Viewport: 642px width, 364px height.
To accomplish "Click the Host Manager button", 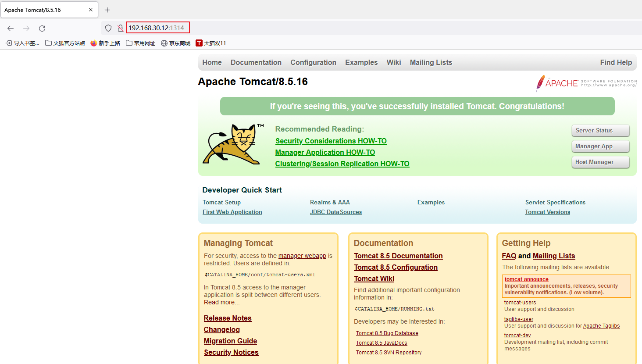I will 601,162.
